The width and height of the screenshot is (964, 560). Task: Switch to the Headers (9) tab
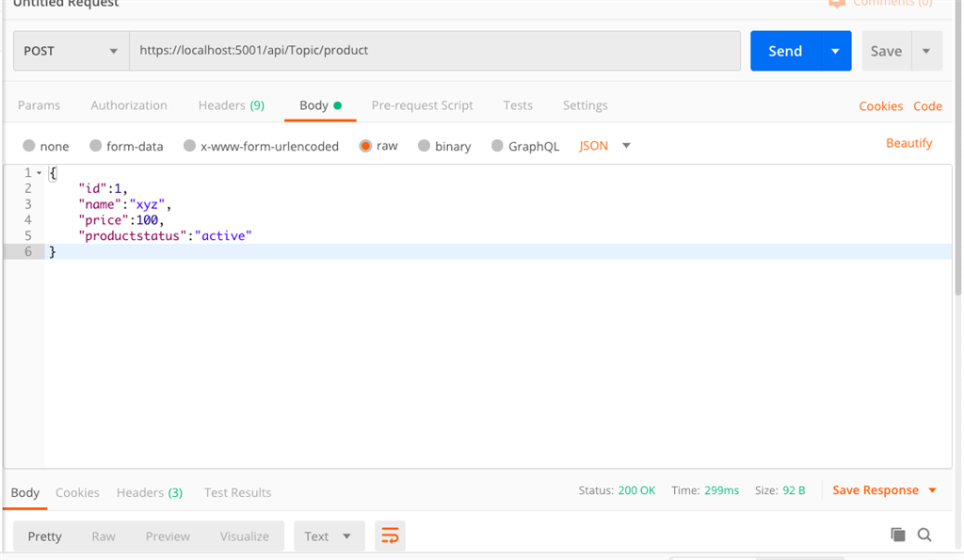point(231,105)
